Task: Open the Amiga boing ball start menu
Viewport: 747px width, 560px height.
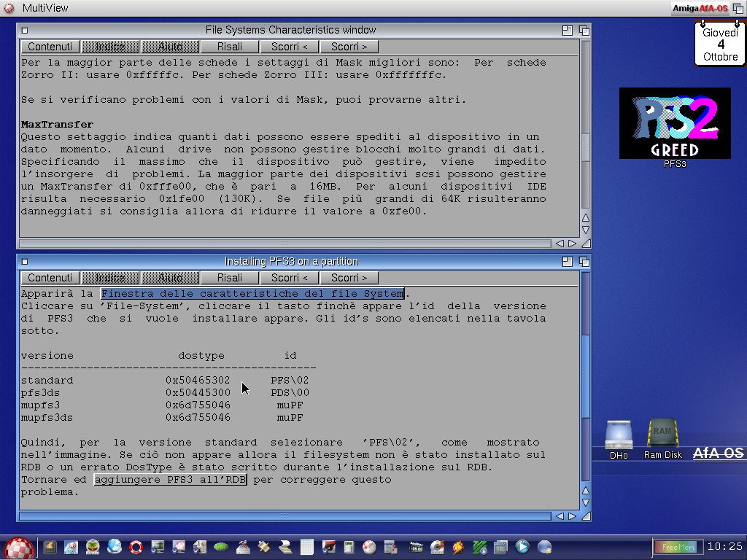Action: (x=20, y=547)
